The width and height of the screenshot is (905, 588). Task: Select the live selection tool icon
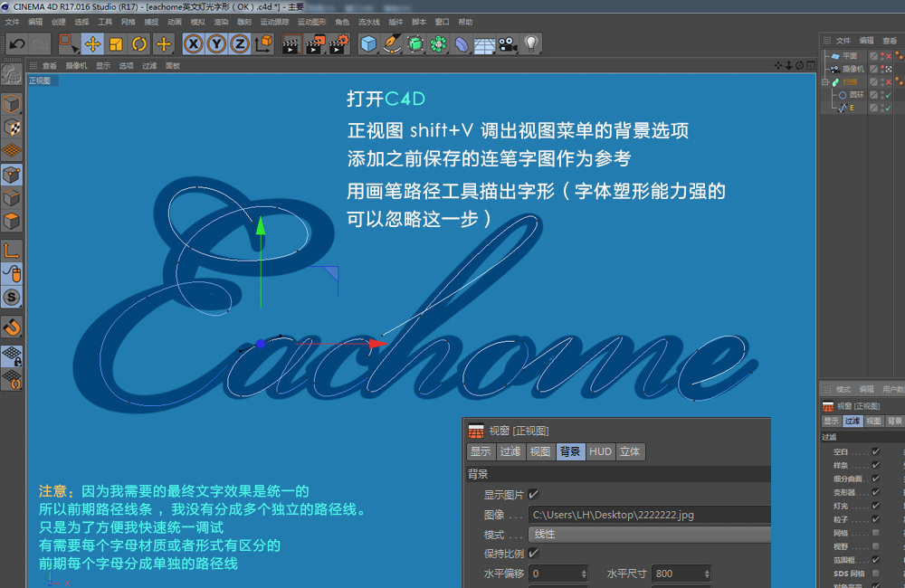[68, 43]
